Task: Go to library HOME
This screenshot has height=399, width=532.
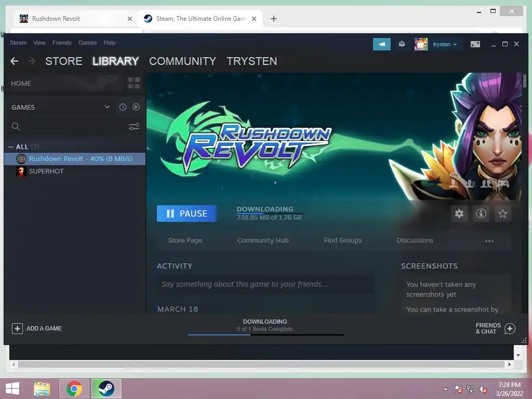Action: point(21,84)
